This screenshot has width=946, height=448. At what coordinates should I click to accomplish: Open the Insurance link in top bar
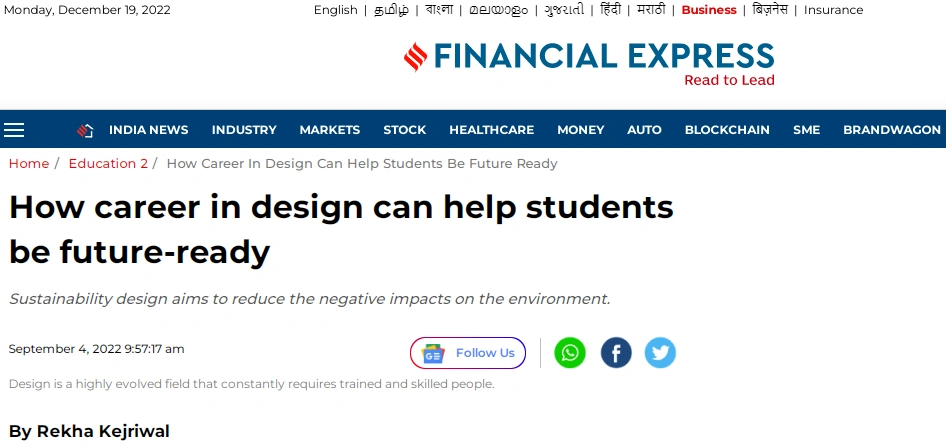click(833, 10)
